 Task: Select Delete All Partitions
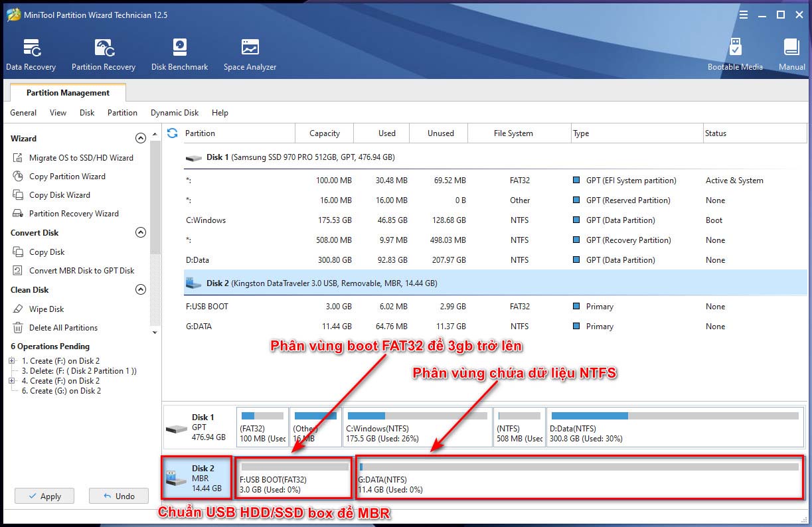pos(63,328)
